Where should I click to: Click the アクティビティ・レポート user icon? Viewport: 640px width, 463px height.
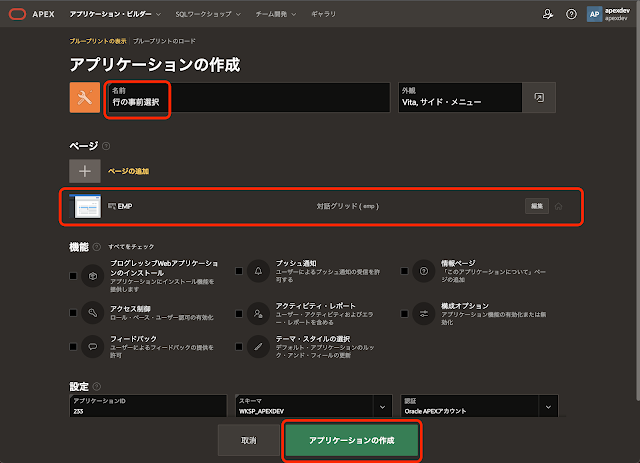[x=258, y=314]
